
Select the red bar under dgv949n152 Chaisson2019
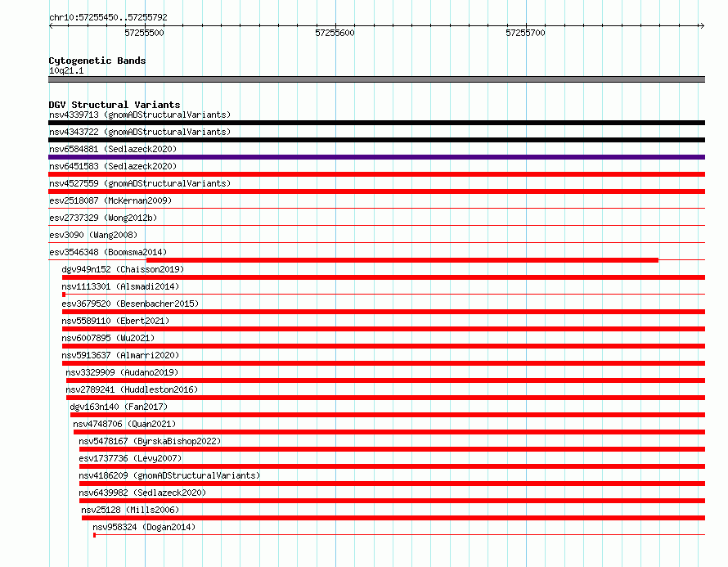384,277
